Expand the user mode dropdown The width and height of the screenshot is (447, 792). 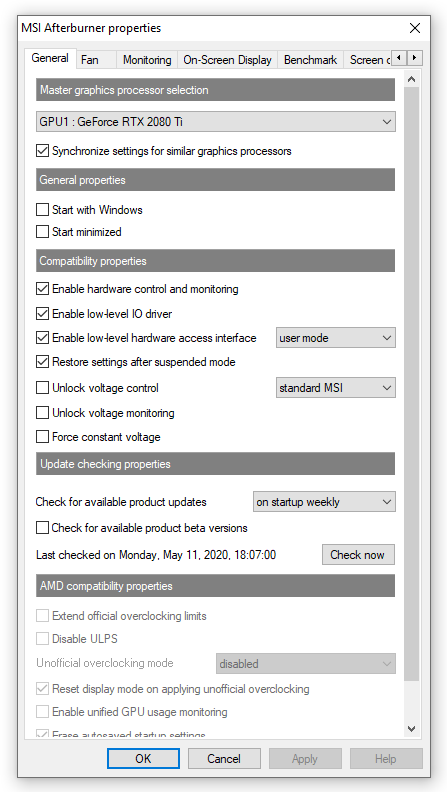(x=335, y=338)
